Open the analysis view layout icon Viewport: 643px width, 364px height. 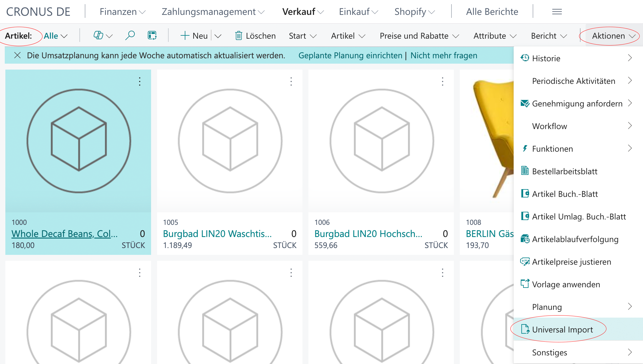pos(152,36)
